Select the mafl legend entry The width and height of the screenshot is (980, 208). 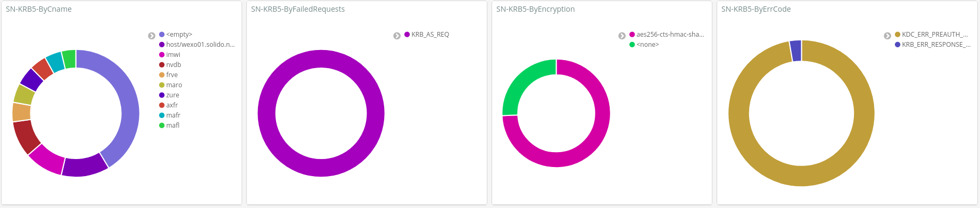tap(170, 126)
